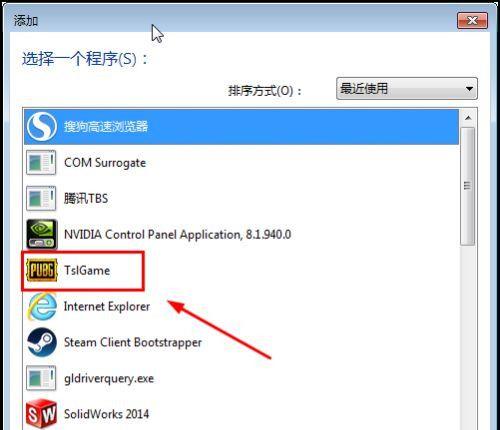Click the vertical scrollbar thumb

[x=468, y=186]
